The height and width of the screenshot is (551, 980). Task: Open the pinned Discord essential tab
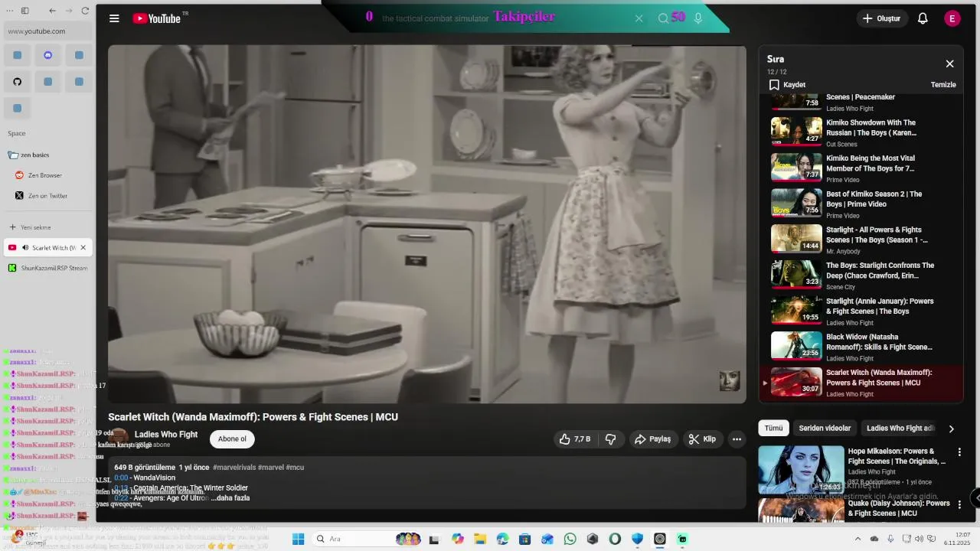tap(48, 55)
